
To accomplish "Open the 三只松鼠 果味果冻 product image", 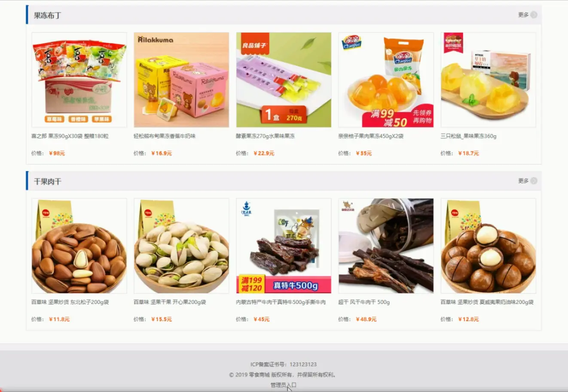I will [x=488, y=80].
